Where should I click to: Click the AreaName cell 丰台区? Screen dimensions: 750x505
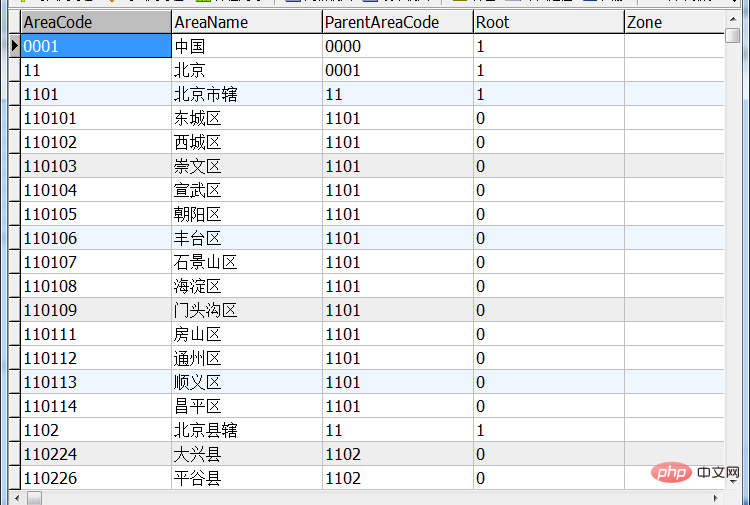pos(247,238)
